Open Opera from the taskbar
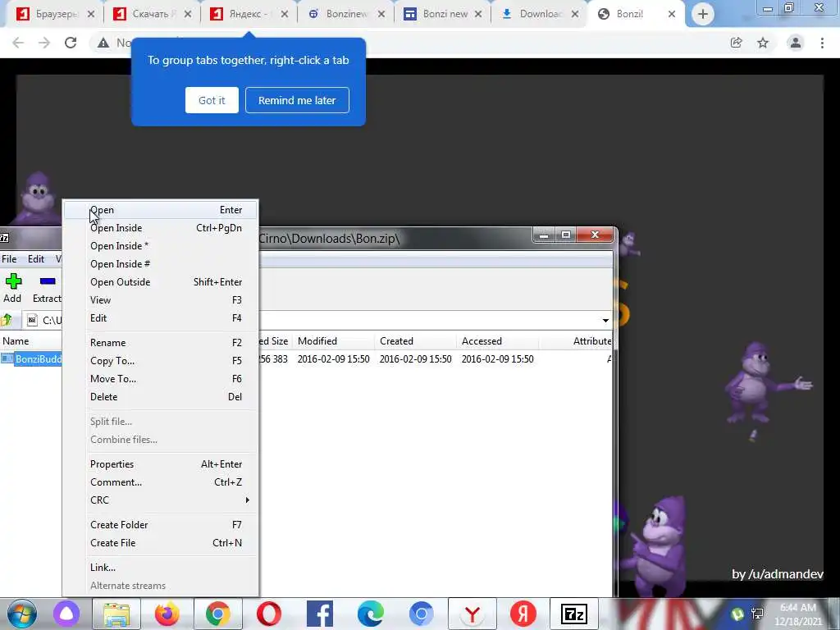The width and height of the screenshot is (840, 630). 269,614
